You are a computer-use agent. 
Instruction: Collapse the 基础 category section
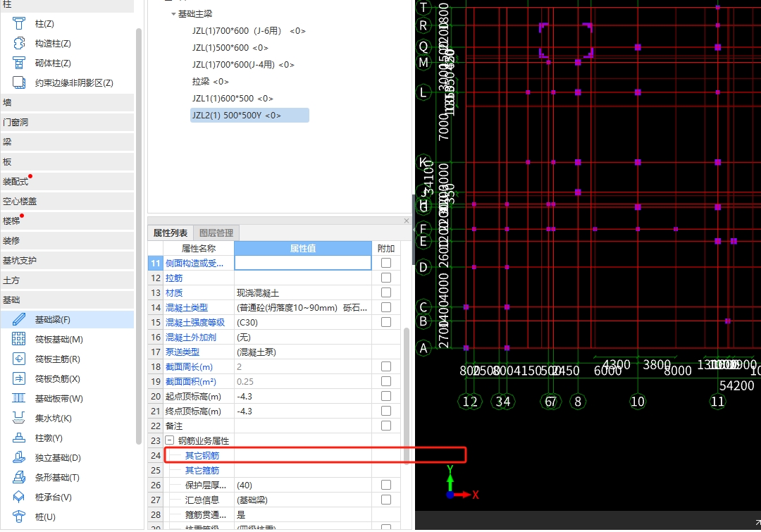[67, 299]
